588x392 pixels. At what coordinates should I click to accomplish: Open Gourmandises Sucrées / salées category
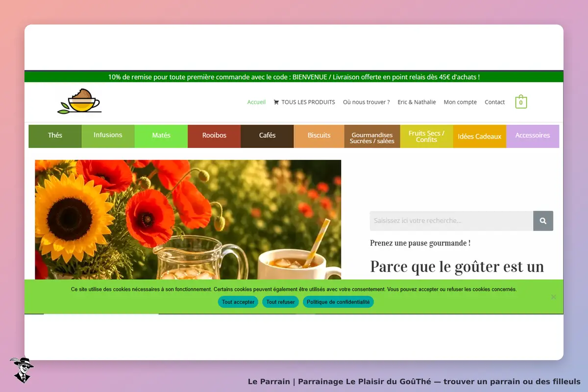372,136
